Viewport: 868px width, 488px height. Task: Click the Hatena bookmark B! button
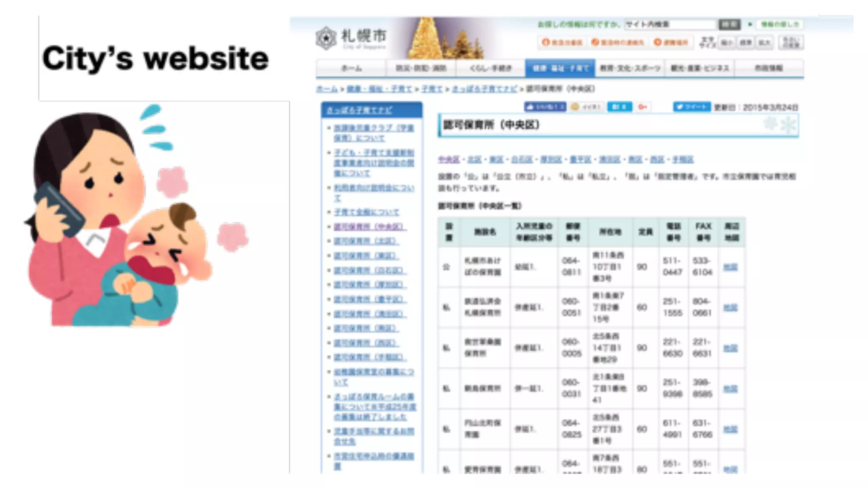point(619,107)
